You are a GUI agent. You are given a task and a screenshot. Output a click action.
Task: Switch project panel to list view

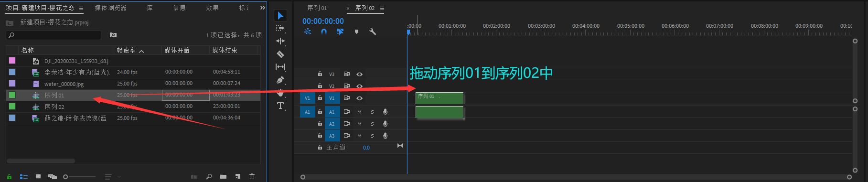tap(24, 177)
